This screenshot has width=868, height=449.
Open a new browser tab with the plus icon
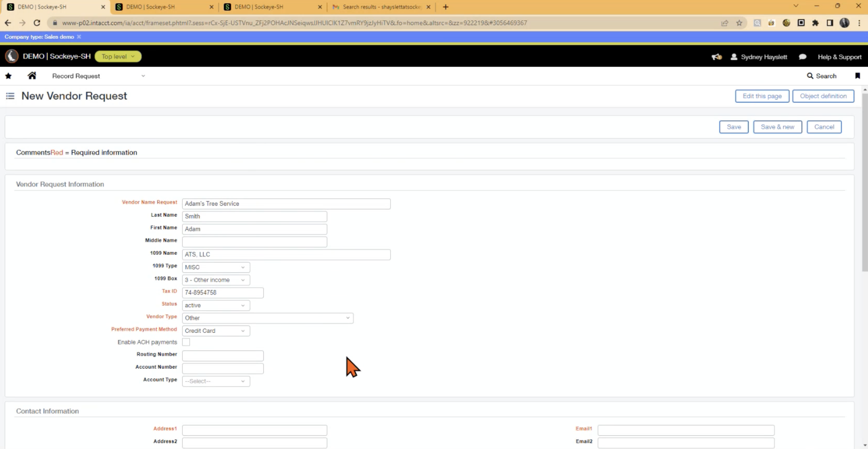click(x=446, y=7)
